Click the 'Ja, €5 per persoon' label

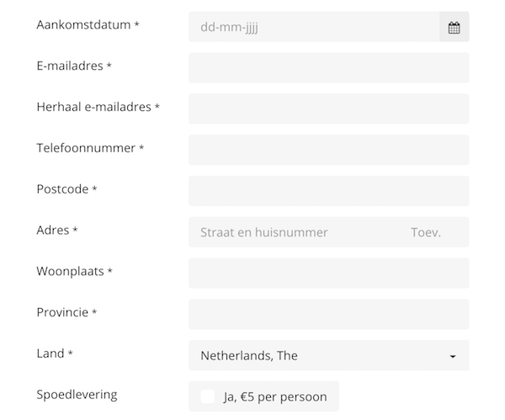pyautogui.click(x=275, y=396)
